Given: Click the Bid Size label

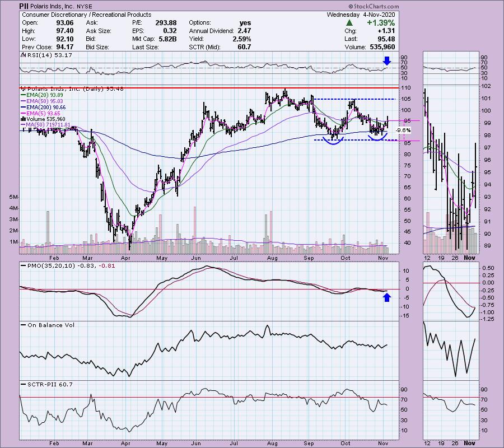Looking at the screenshot, I should coord(97,47).
